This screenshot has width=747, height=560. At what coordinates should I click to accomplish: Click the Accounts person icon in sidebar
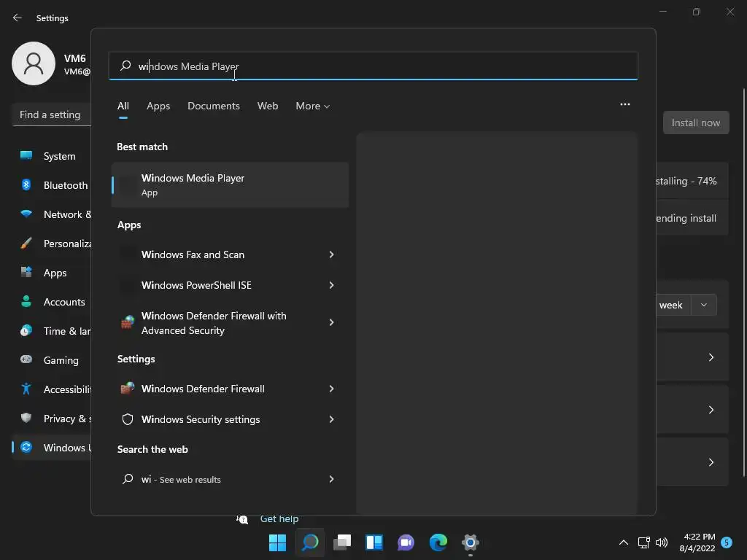click(26, 301)
